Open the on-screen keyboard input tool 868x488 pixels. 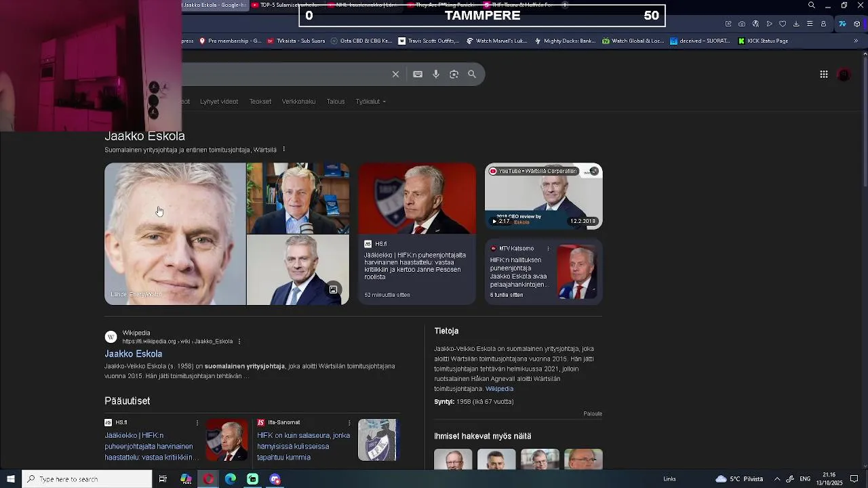point(418,74)
